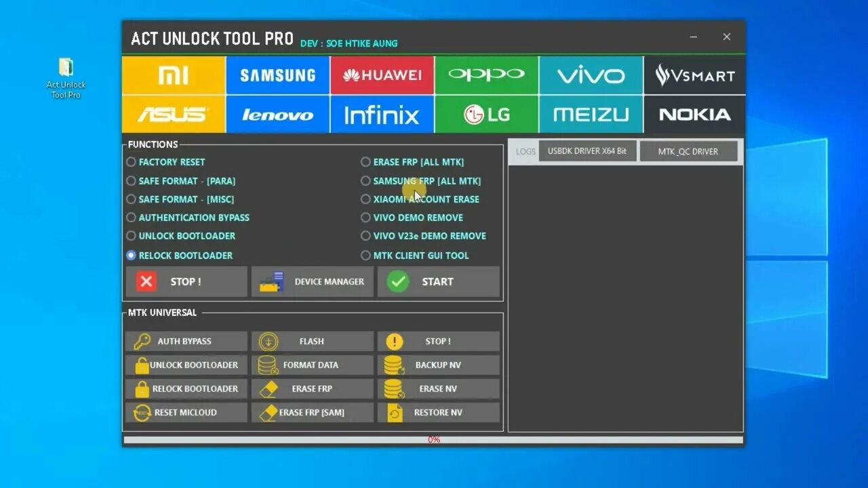Click the Flash button

[313, 341]
